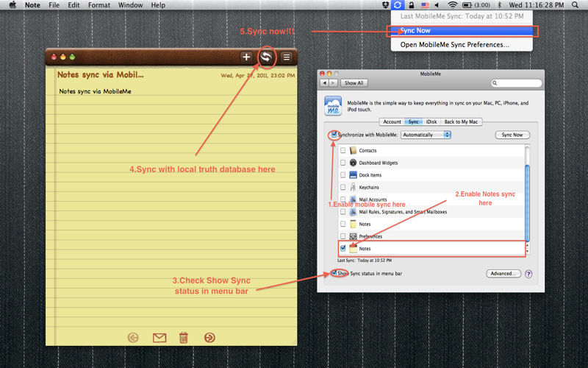
Task: Click the volume speaker icon
Action: click(x=437, y=5)
